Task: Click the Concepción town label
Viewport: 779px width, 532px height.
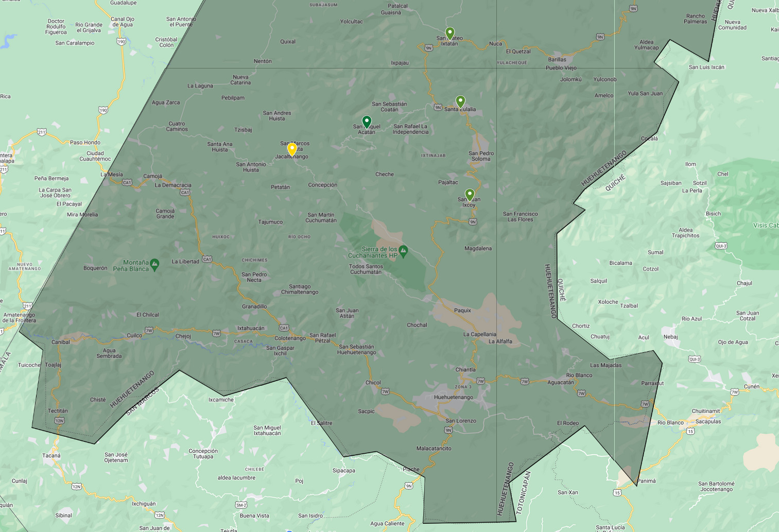Action: coord(323,185)
